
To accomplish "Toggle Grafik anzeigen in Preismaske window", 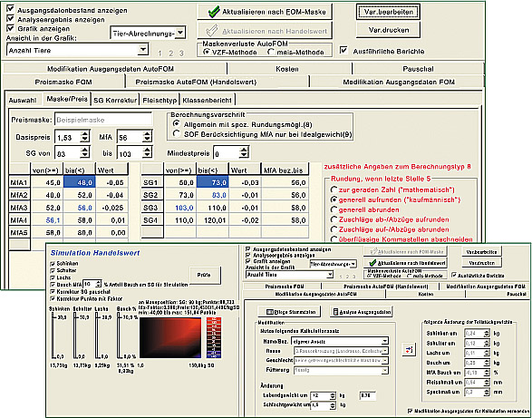I will coord(11,27).
